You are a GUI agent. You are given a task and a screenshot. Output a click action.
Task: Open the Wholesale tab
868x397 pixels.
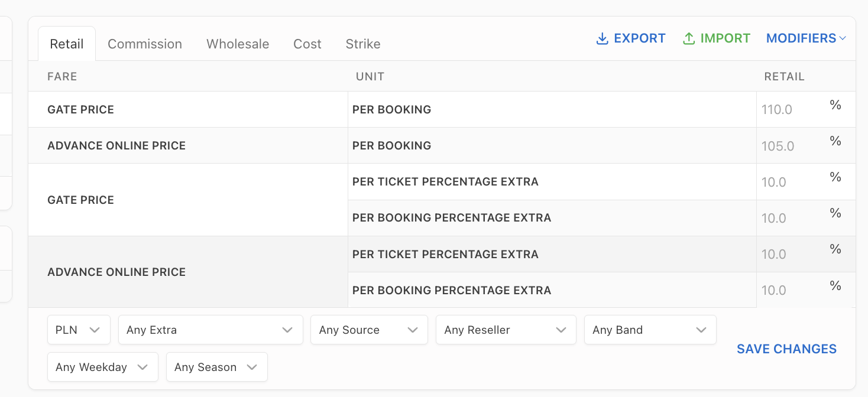click(x=238, y=44)
